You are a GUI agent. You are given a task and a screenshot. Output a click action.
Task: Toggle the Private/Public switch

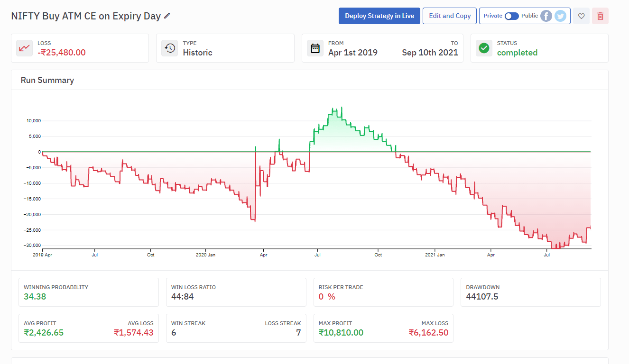click(511, 16)
